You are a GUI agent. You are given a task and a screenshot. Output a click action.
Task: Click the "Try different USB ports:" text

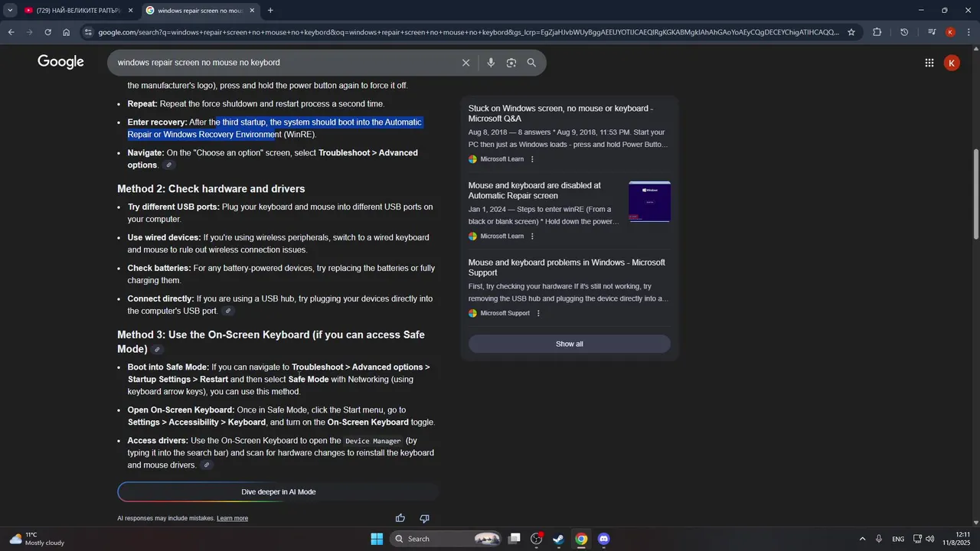tap(174, 207)
